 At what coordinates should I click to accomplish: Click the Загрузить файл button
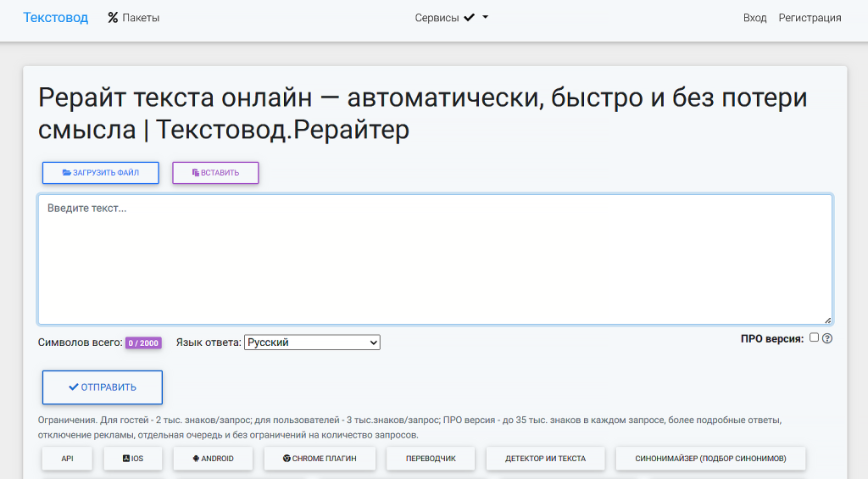click(x=101, y=173)
